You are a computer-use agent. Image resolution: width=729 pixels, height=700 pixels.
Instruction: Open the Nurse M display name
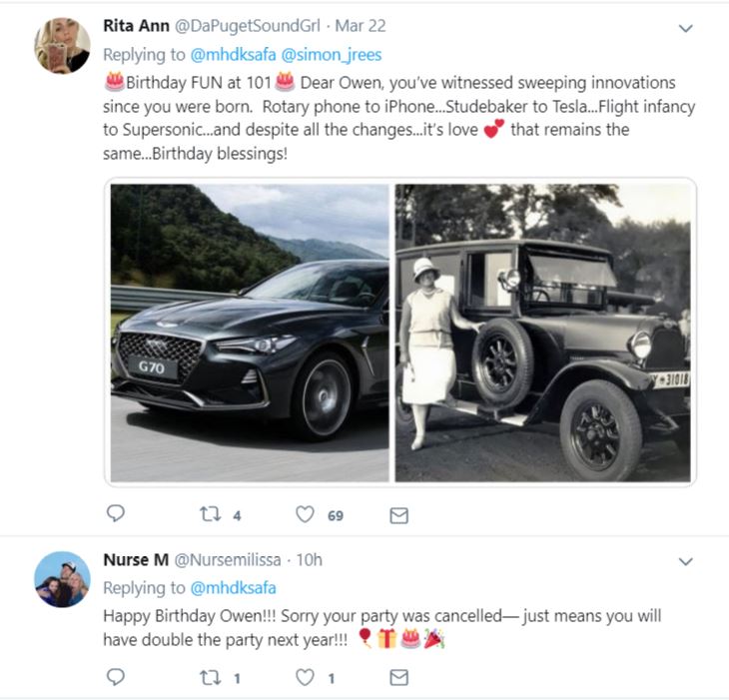[136, 559]
